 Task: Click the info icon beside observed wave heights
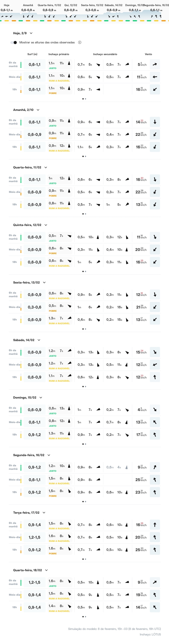pos(80,42)
